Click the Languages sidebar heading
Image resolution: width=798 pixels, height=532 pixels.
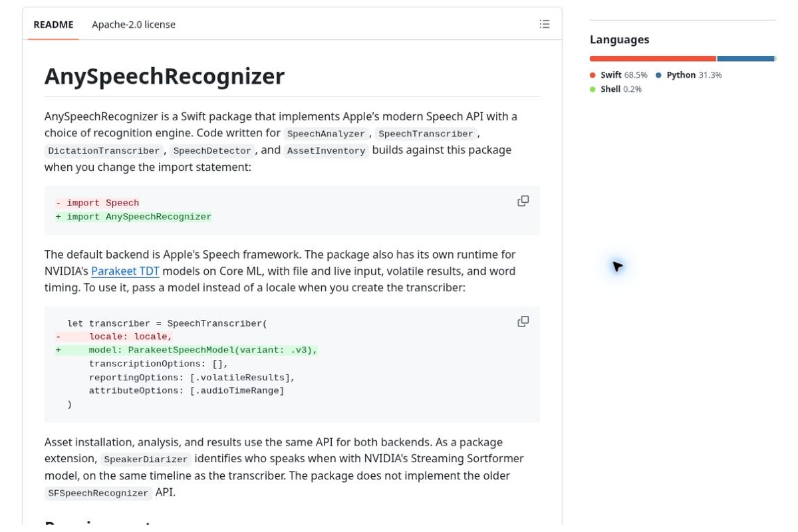pos(619,40)
